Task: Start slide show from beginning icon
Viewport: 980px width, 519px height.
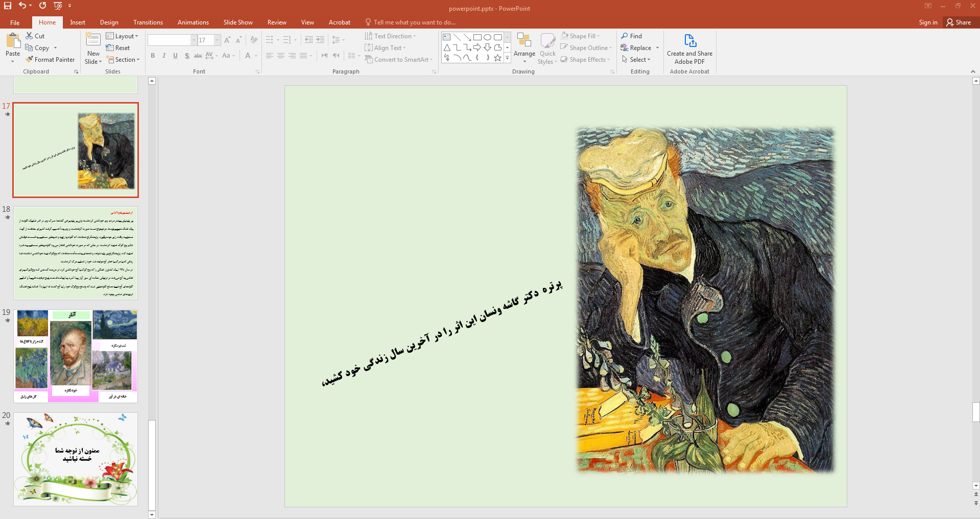Action: pos(58,6)
